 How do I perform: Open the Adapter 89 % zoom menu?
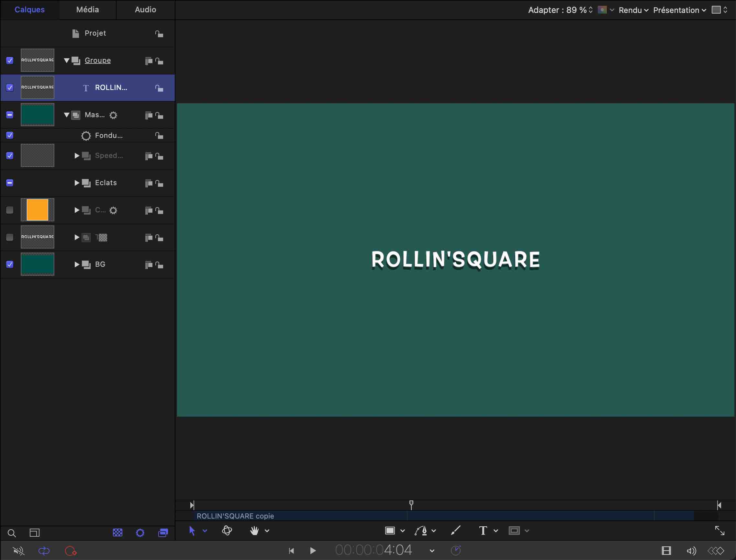click(x=560, y=10)
